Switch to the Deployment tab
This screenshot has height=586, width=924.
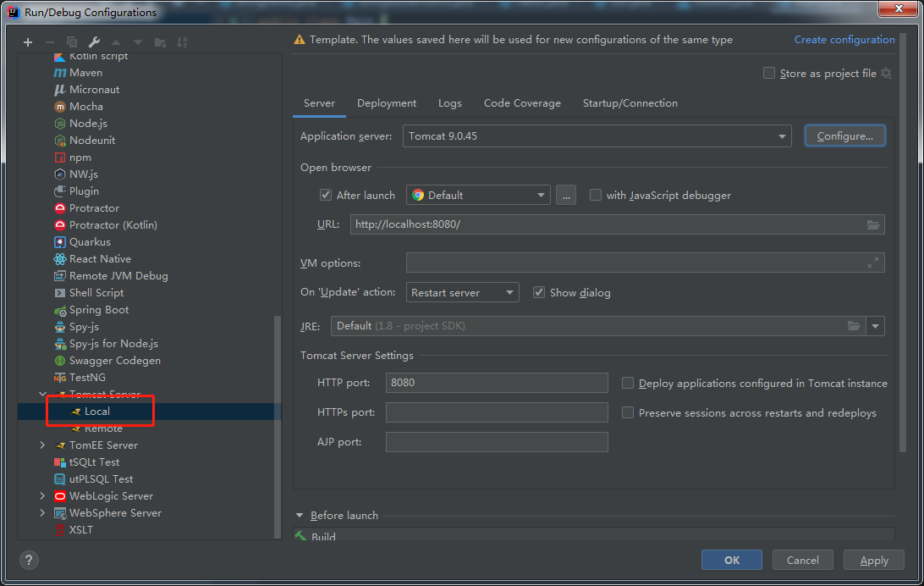click(387, 103)
